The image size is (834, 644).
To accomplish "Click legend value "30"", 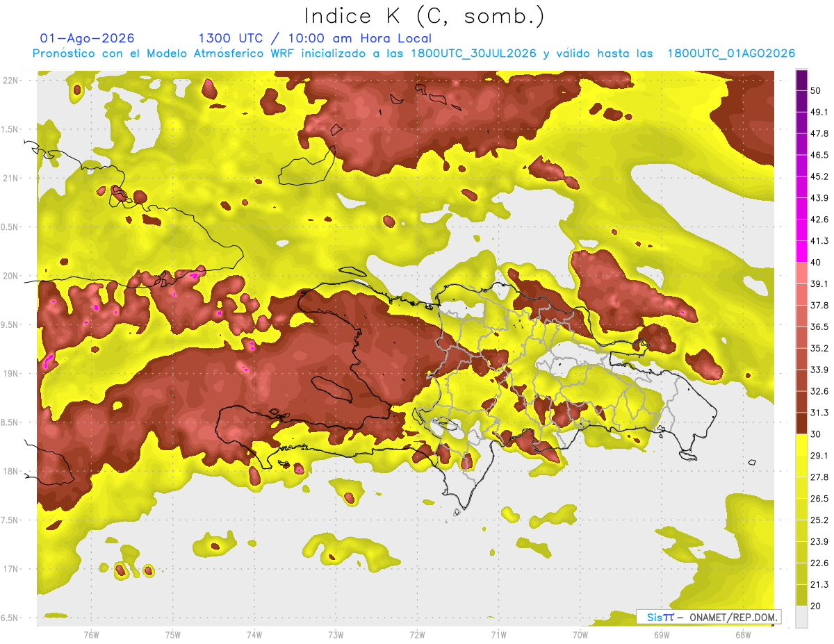I will point(816,434).
